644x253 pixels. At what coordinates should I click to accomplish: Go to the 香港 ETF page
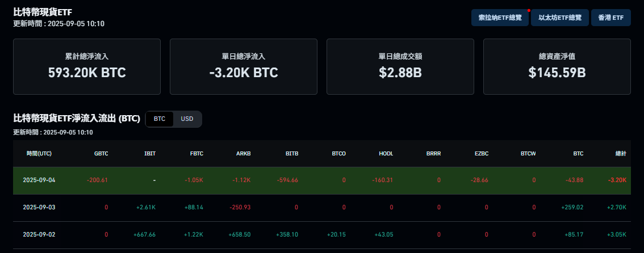pyautogui.click(x=610, y=18)
